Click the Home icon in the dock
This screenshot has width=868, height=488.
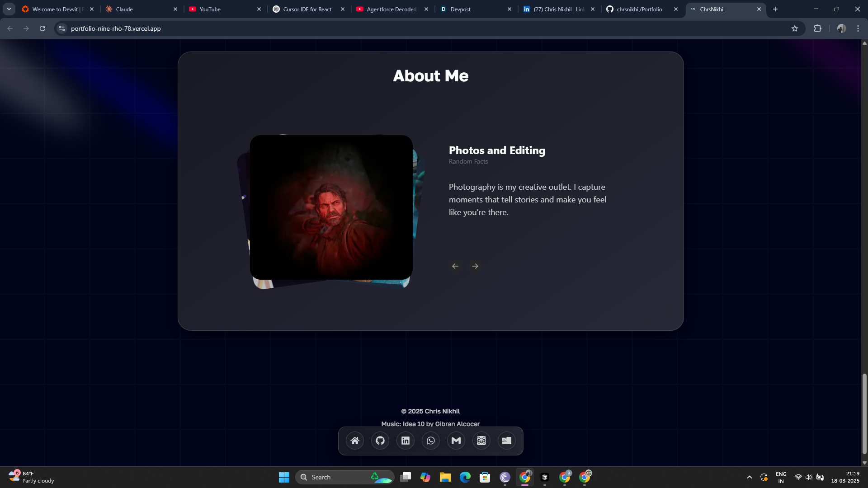click(x=355, y=441)
